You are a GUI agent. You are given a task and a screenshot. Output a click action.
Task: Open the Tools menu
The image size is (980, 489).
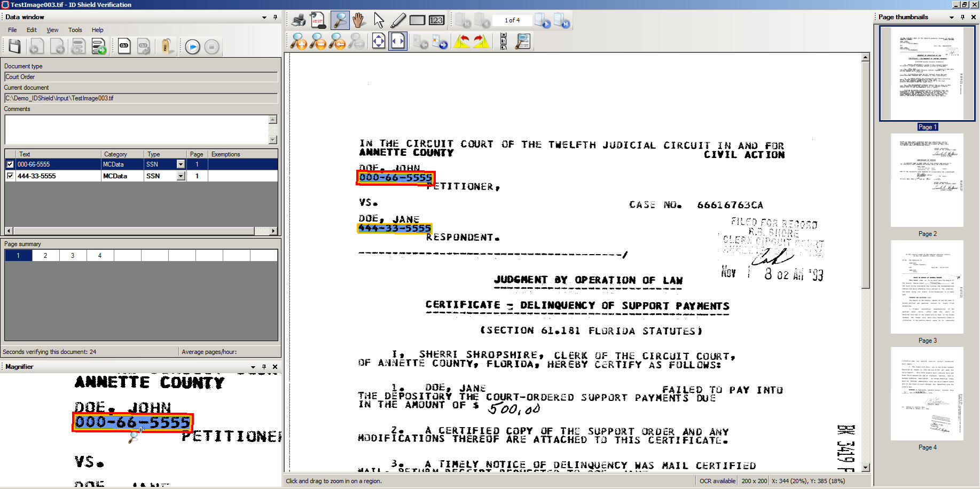pyautogui.click(x=75, y=30)
